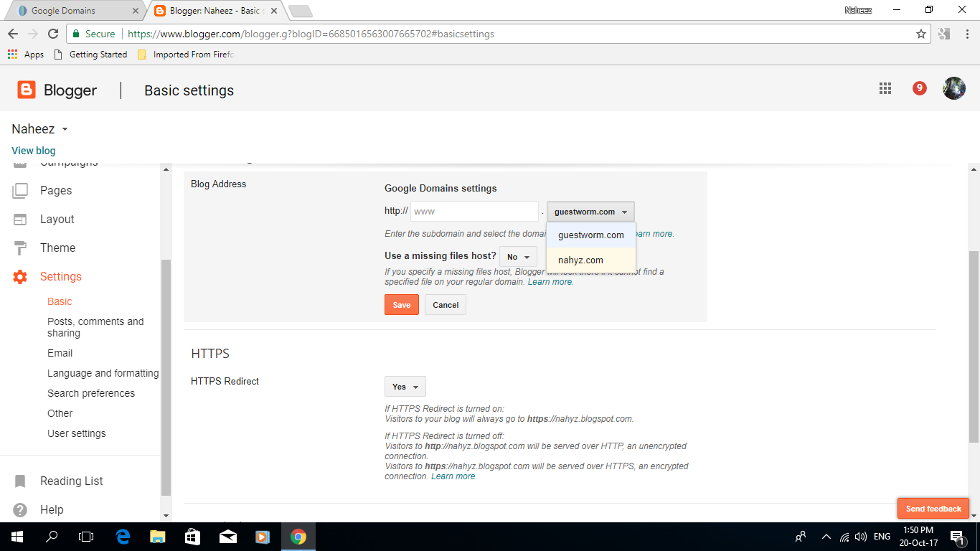Viewport: 980px width, 551px height.
Task: Launch Microsoft Edge from the taskbar
Action: click(x=123, y=537)
